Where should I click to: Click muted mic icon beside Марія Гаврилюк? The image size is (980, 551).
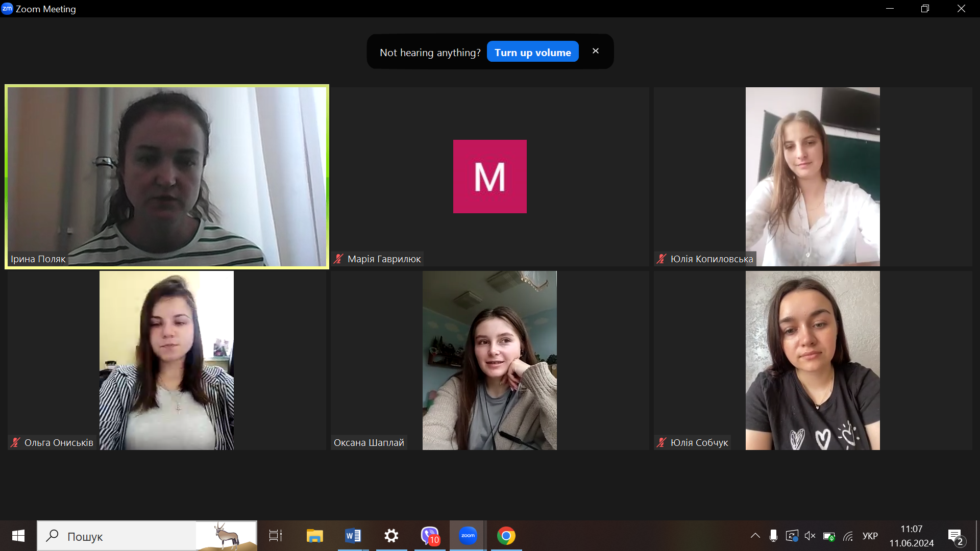[x=338, y=259]
